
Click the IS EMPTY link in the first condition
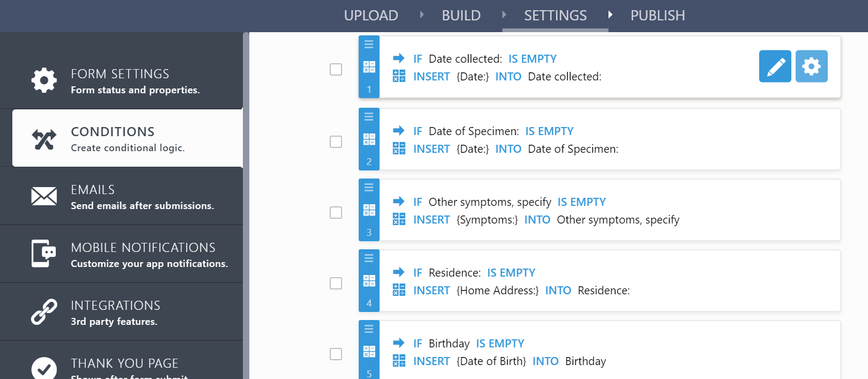point(532,58)
